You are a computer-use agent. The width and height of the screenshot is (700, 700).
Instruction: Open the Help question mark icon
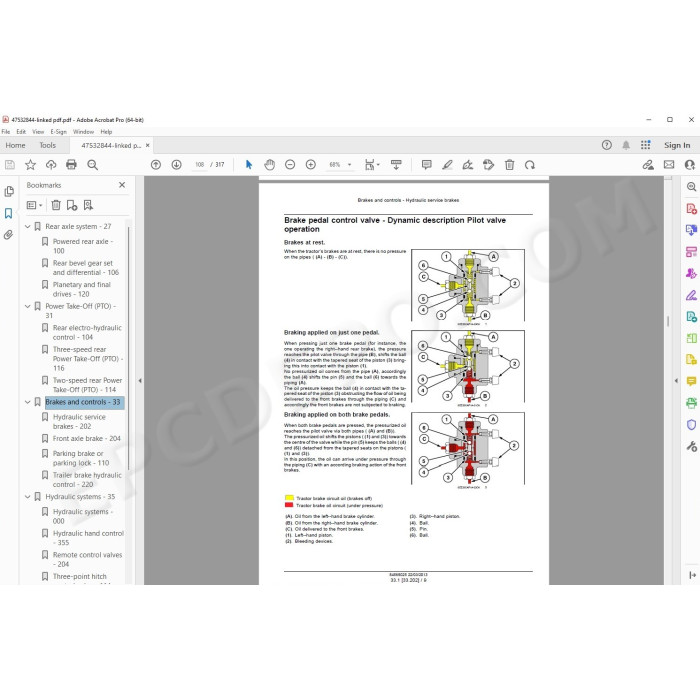pos(606,145)
